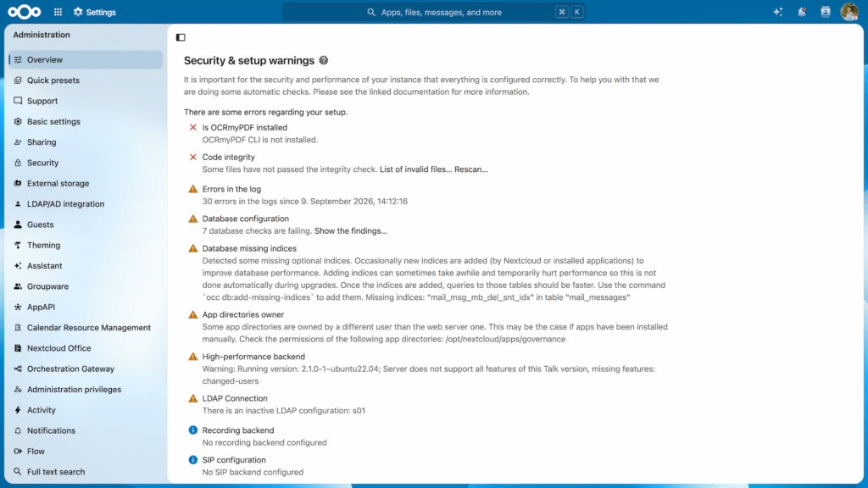Click the warning icon for Database missing indices

point(192,248)
